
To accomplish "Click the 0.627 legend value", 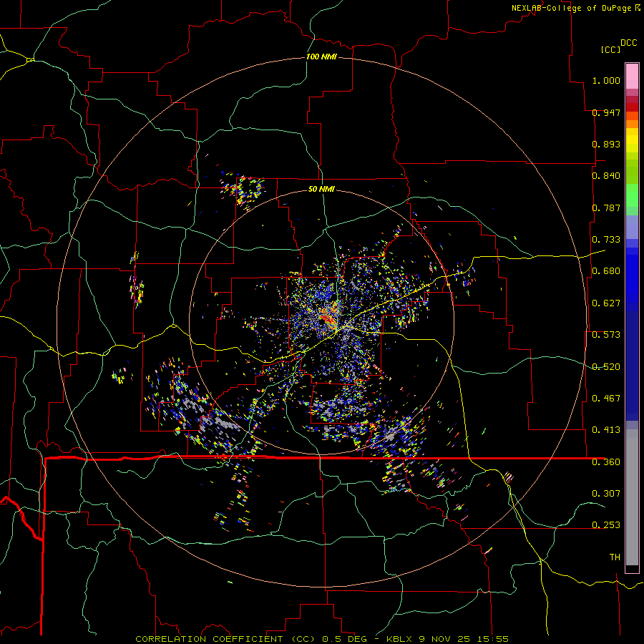I will click(x=606, y=303).
